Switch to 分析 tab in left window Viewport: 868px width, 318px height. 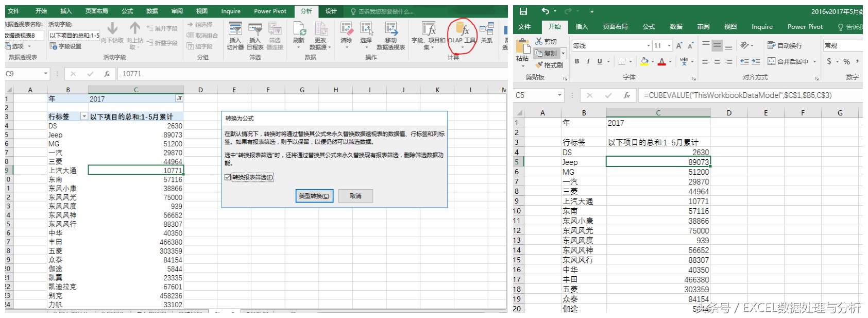pos(306,11)
